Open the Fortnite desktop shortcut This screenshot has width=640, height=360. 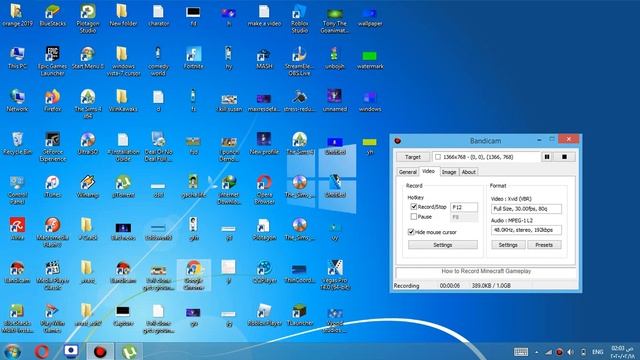194,58
